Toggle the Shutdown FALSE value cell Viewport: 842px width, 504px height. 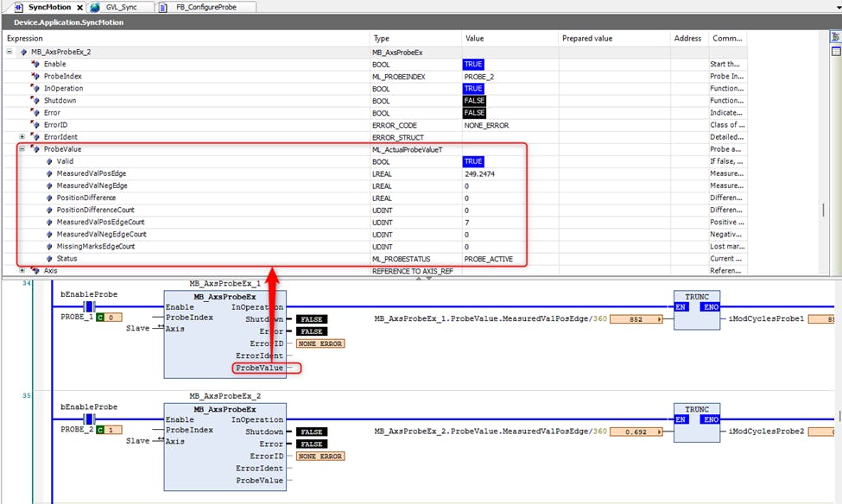[474, 101]
